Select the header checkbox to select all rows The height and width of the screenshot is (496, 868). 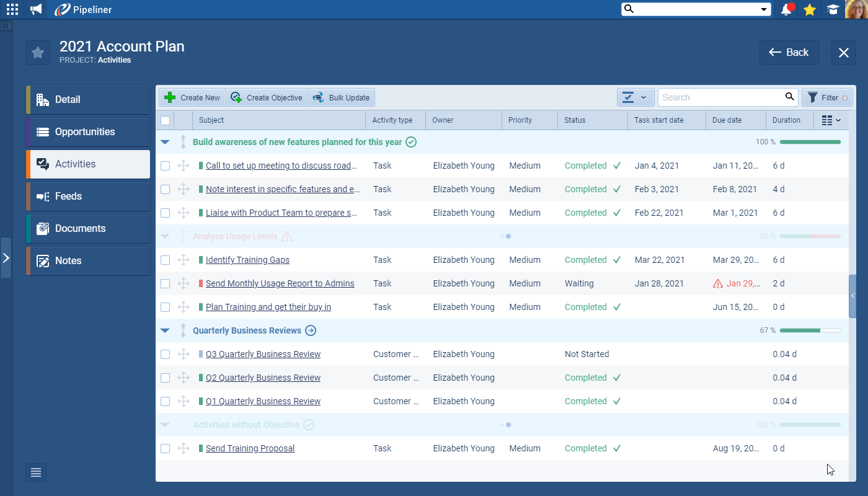(165, 120)
